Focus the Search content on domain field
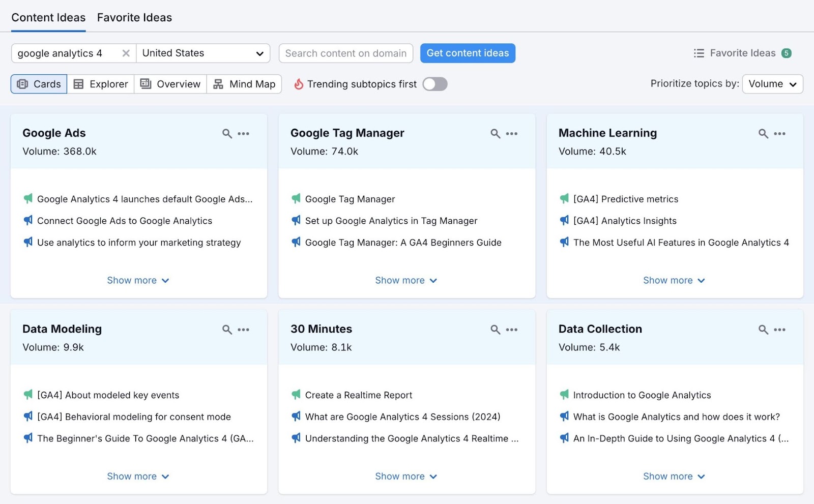The width and height of the screenshot is (814, 504). coord(346,53)
